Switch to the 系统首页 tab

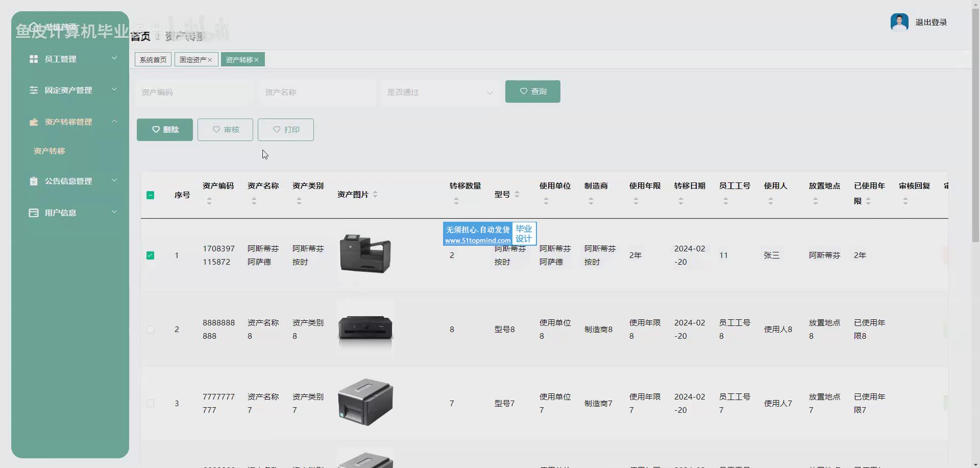(153, 60)
